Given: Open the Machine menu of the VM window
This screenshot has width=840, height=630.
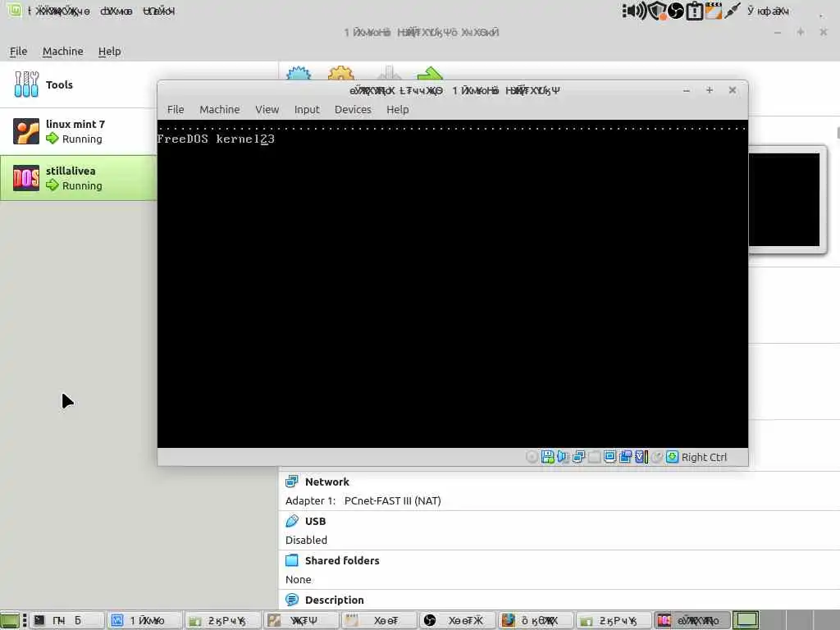Looking at the screenshot, I should click(x=220, y=109).
